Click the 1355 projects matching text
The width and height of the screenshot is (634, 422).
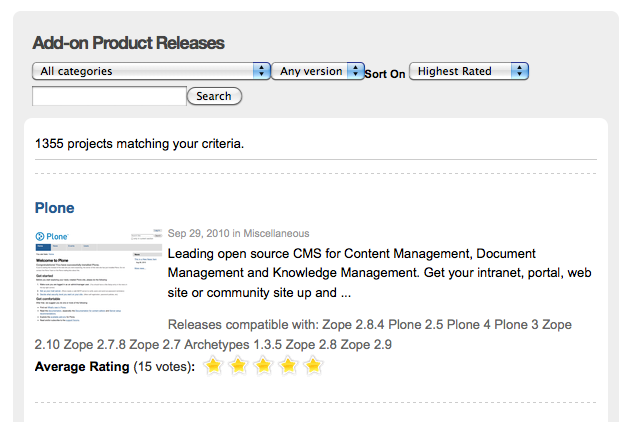(x=139, y=143)
